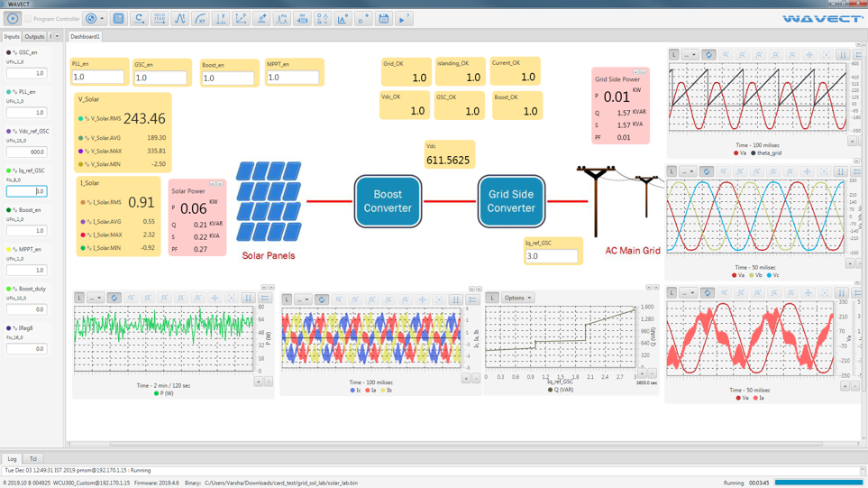Expand the target dropdown arrow in main toolbar
The height and width of the screenshot is (488, 868).
pyautogui.click(x=102, y=18)
